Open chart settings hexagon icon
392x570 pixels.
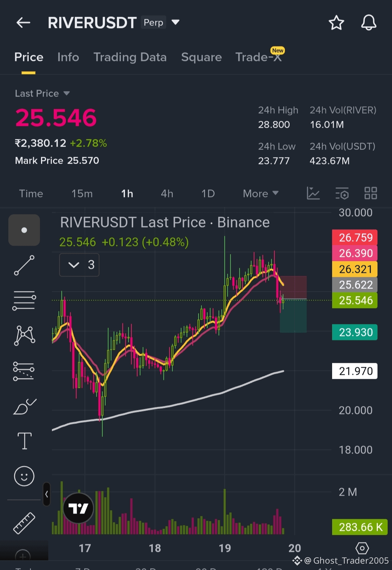362,548
